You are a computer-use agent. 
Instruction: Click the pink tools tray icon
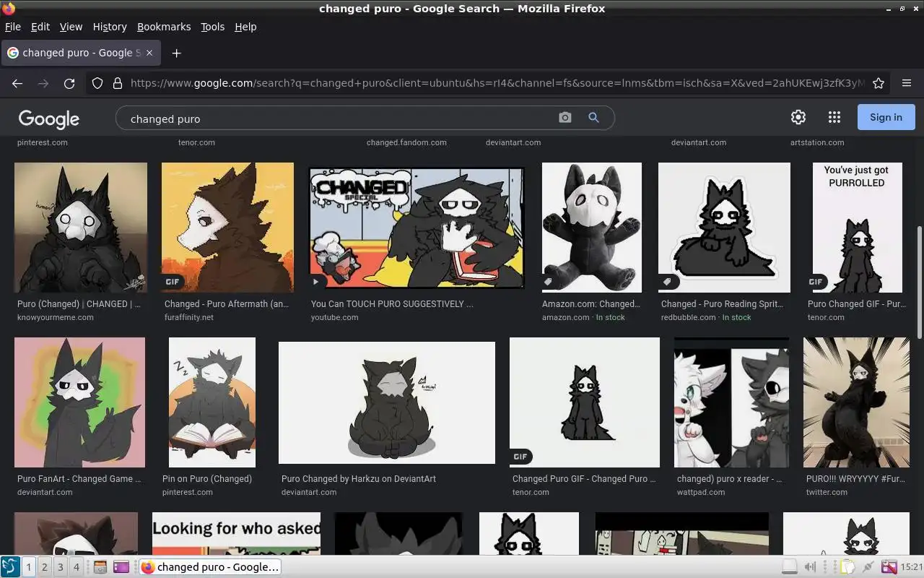click(889, 567)
